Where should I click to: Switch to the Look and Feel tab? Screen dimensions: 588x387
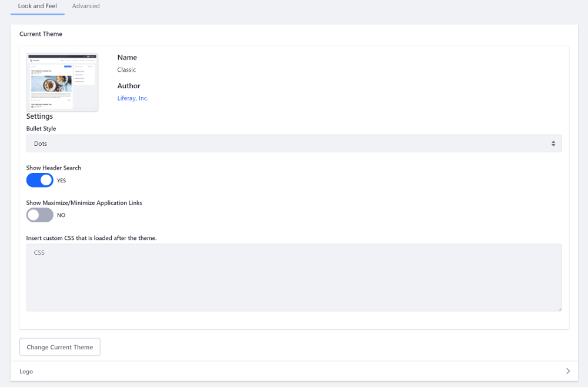pos(38,6)
